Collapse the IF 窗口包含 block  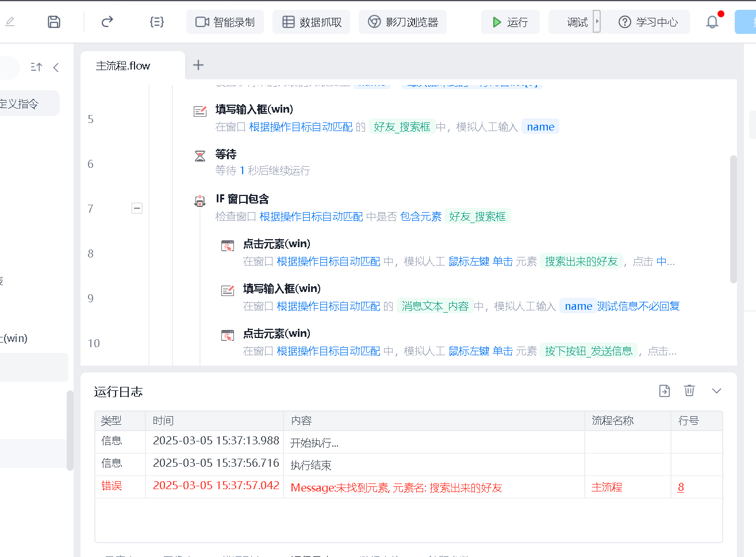[137, 208]
